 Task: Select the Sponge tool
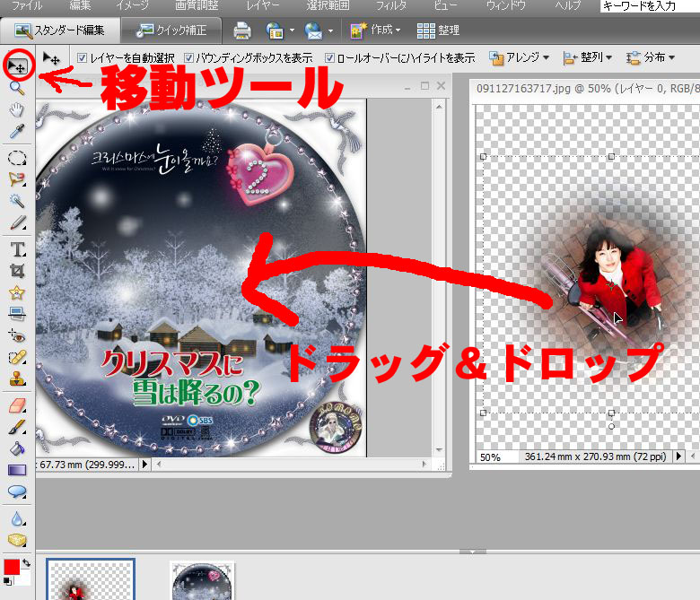tap(17, 540)
